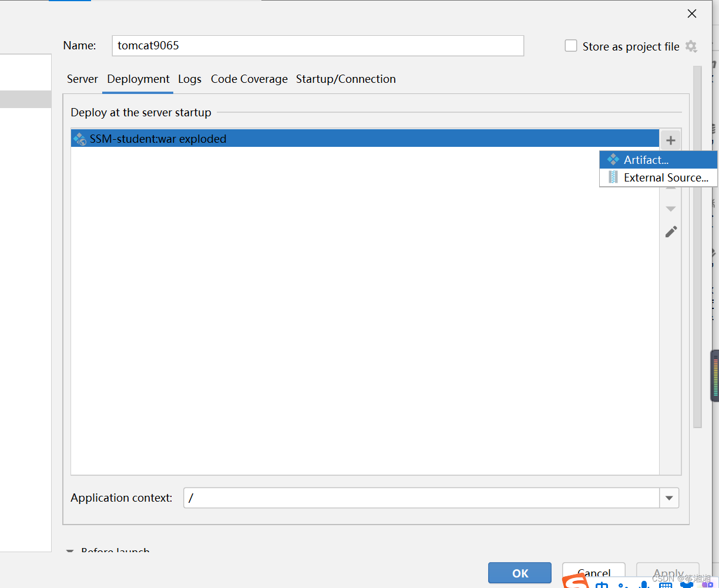
Task: Collapse the Before launch section
Action: (x=70, y=552)
